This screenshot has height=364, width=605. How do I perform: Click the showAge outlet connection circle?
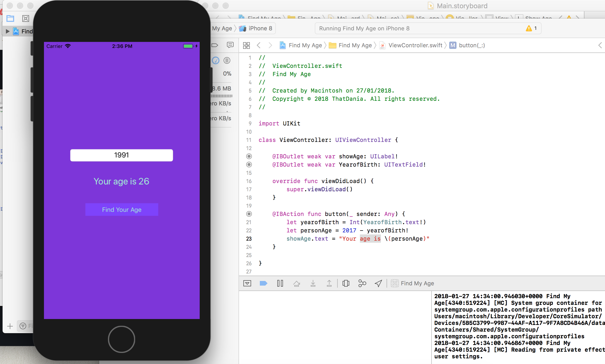click(249, 156)
